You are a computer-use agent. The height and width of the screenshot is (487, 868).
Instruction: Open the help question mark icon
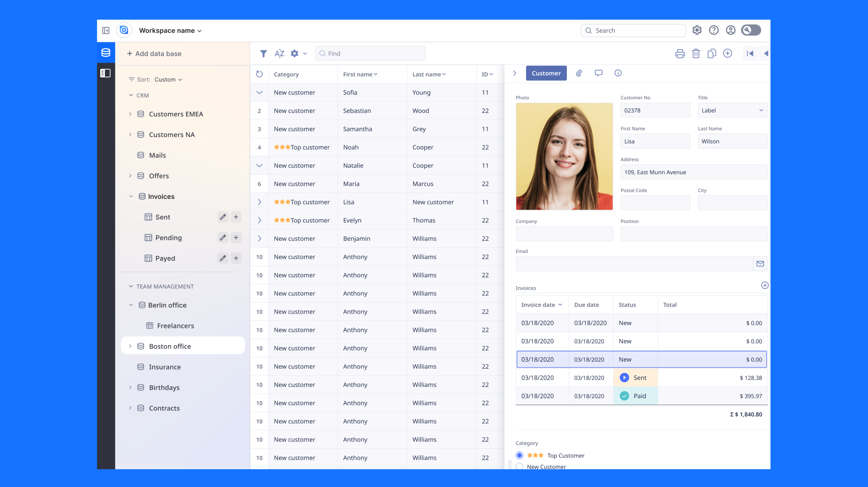pos(714,30)
